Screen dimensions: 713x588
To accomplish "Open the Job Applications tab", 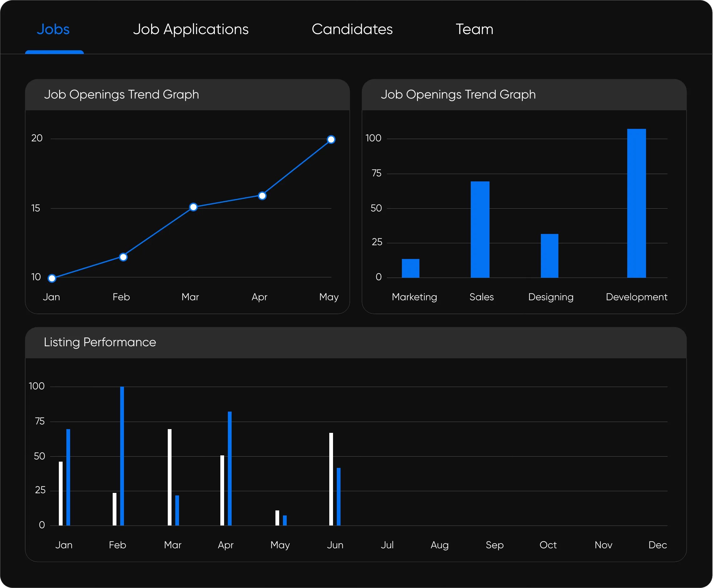I will point(191,29).
